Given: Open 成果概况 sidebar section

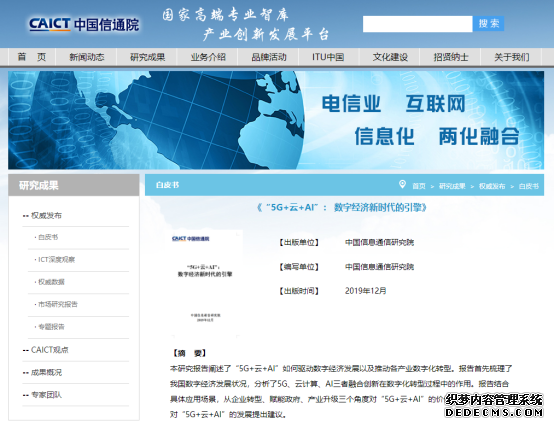Looking at the screenshot, I should [46, 372].
